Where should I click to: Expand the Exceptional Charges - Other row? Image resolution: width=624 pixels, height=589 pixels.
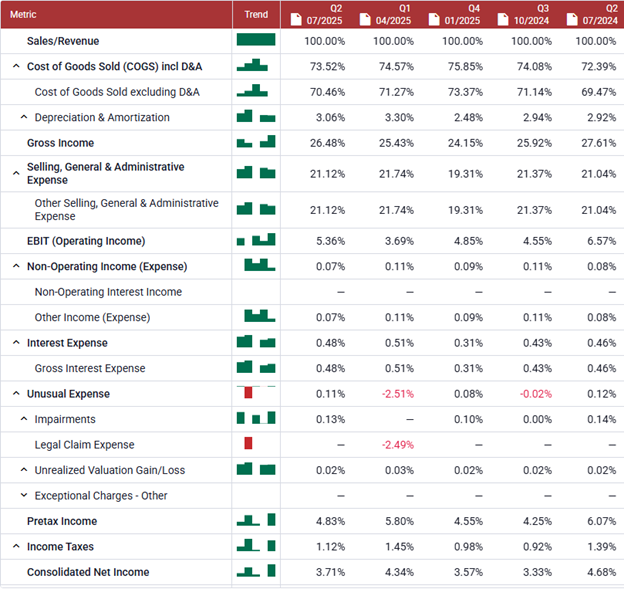pyautogui.click(x=24, y=496)
